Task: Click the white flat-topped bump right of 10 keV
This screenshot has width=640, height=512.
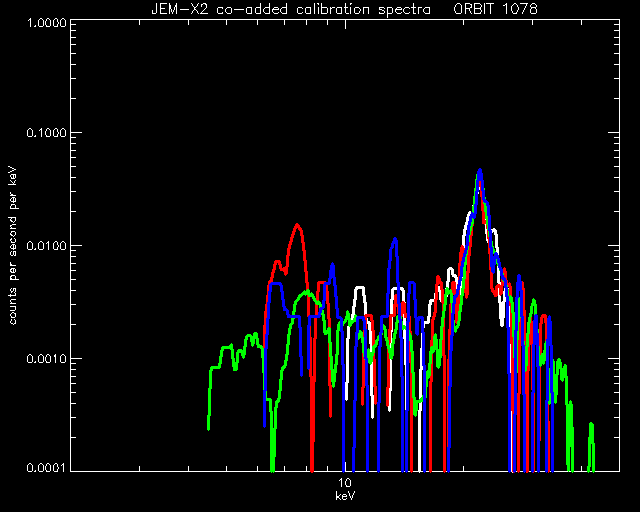Action: click(359, 288)
